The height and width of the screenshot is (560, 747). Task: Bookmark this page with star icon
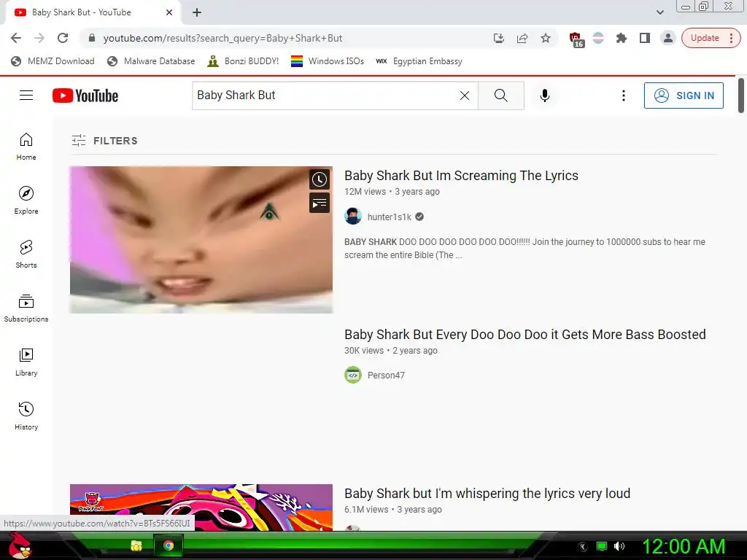546,38
